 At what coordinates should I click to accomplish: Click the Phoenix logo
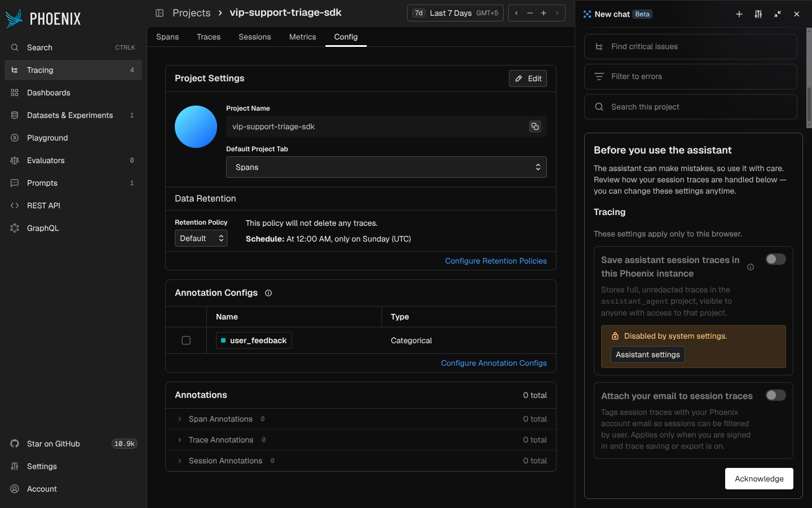43,19
